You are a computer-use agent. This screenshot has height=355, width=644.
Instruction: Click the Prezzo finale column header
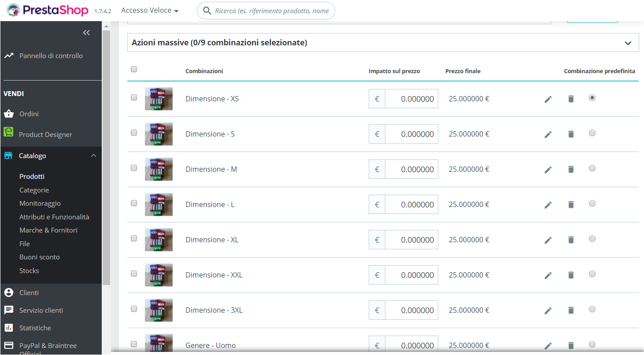[463, 71]
